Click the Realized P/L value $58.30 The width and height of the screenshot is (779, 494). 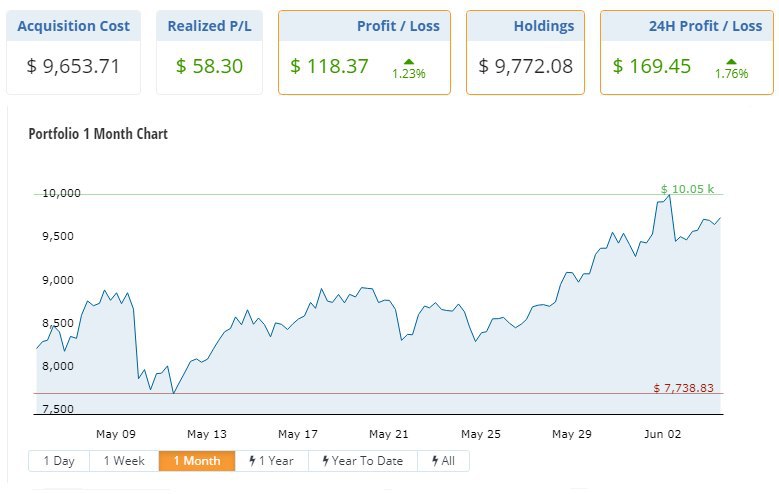pos(209,67)
